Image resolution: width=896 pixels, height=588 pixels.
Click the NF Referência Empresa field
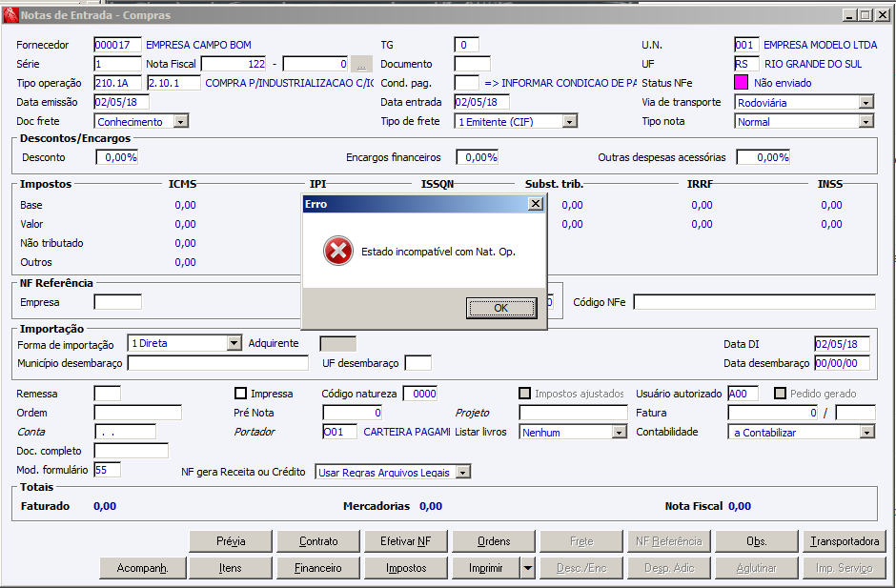pos(117,302)
